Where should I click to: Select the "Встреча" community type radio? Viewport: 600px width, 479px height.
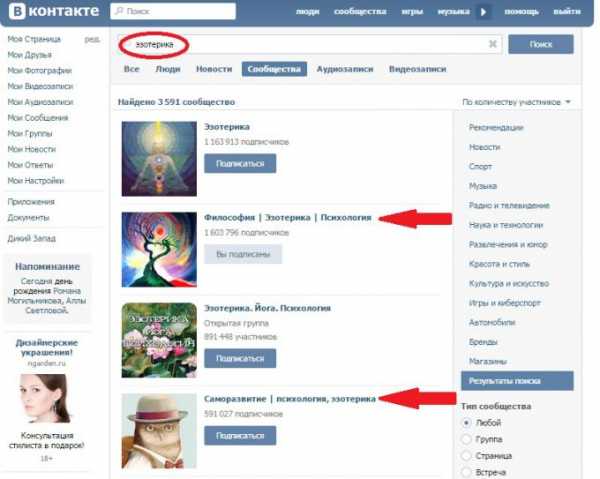click(466, 472)
